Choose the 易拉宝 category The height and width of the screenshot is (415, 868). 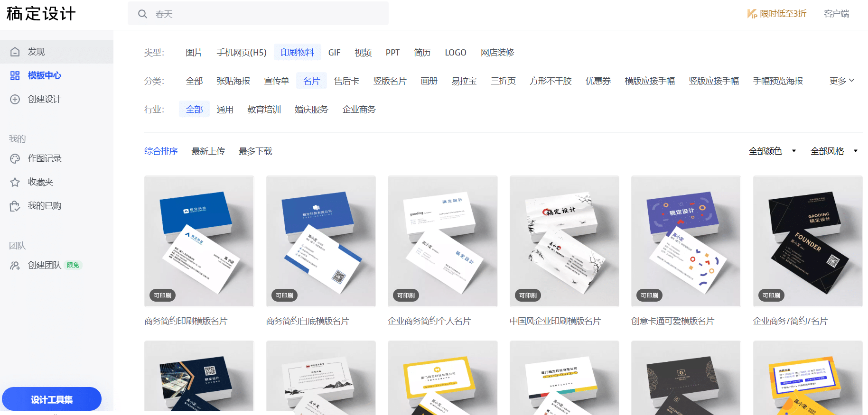coord(464,81)
